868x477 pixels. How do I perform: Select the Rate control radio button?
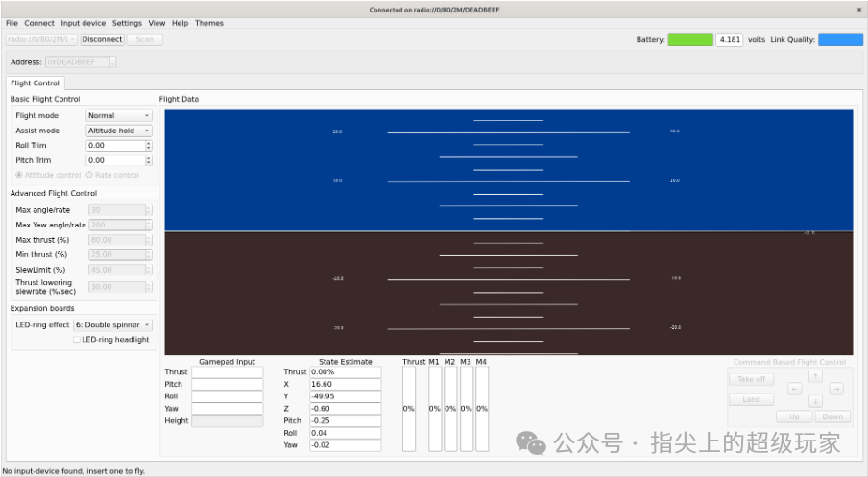90,175
